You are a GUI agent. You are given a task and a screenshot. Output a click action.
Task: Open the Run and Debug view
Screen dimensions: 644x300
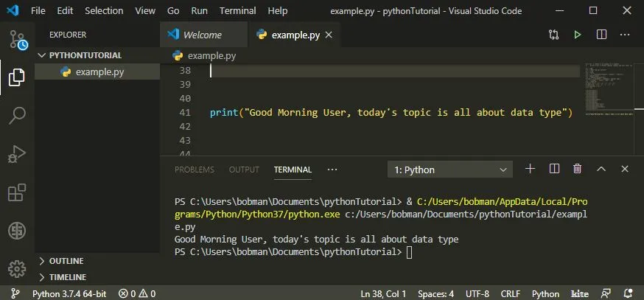click(x=17, y=154)
